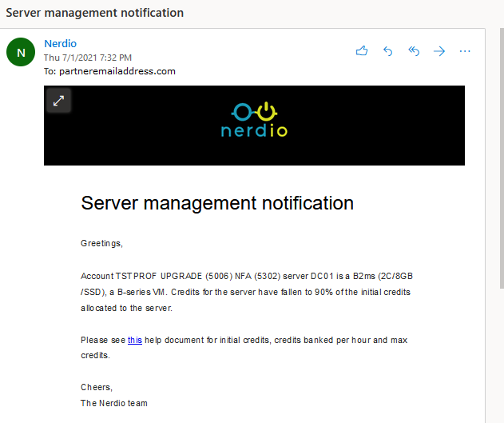Image resolution: width=504 pixels, height=423 pixels.
Task: Reply to the Nerdio email
Action: pyautogui.click(x=388, y=51)
